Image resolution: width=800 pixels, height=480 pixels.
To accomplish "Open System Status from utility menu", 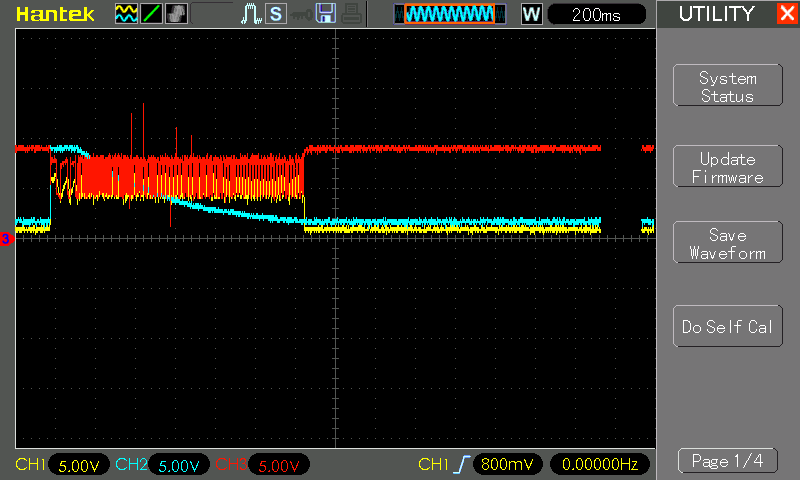I will [x=727, y=87].
